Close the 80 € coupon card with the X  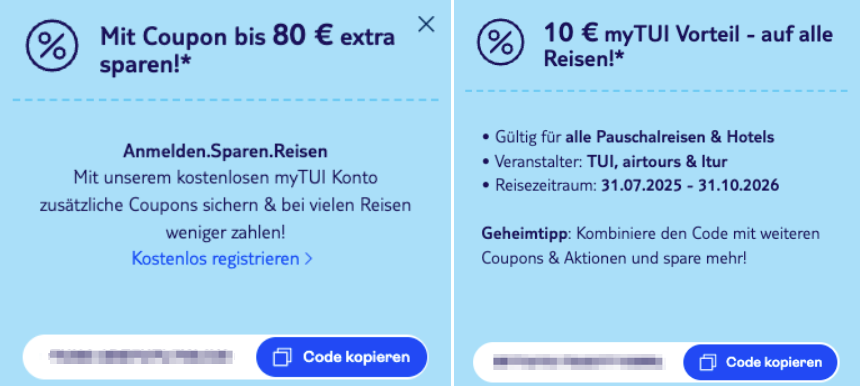pos(426,24)
